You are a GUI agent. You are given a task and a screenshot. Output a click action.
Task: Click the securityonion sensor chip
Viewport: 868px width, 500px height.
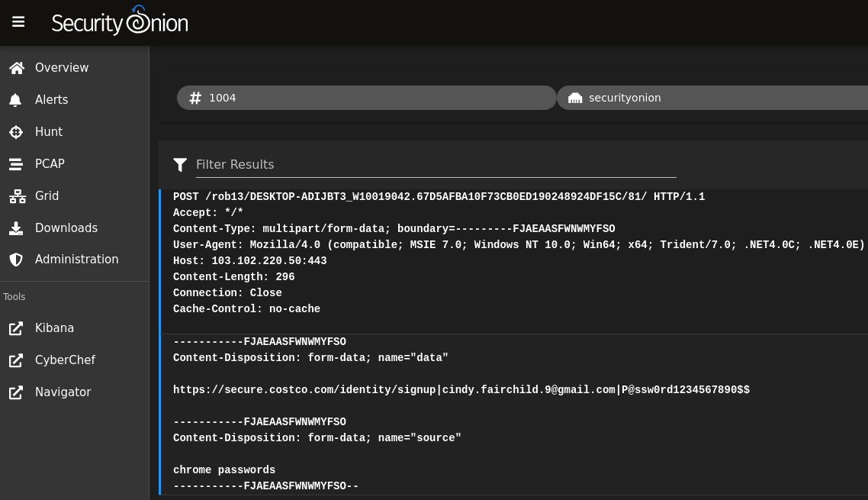point(712,98)
